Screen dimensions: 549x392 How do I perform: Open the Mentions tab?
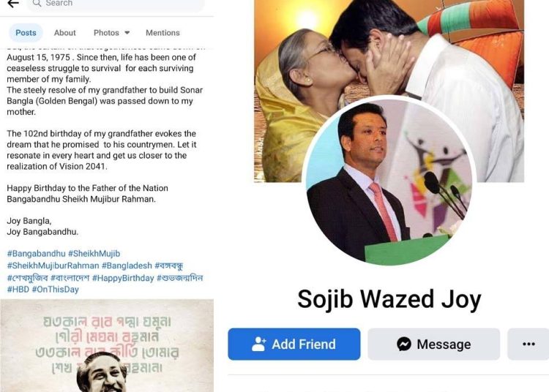(x=163, y=33)
